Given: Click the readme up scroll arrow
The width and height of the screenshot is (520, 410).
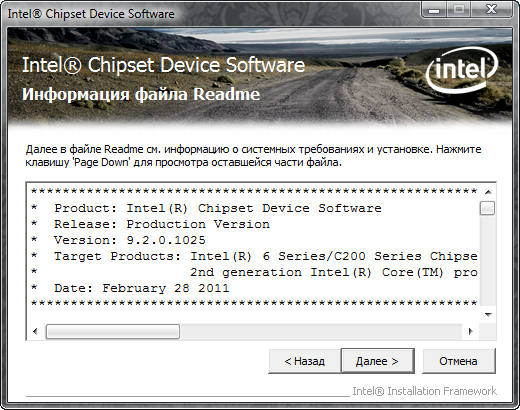Looking at the screenshot, I should point(488,192).
